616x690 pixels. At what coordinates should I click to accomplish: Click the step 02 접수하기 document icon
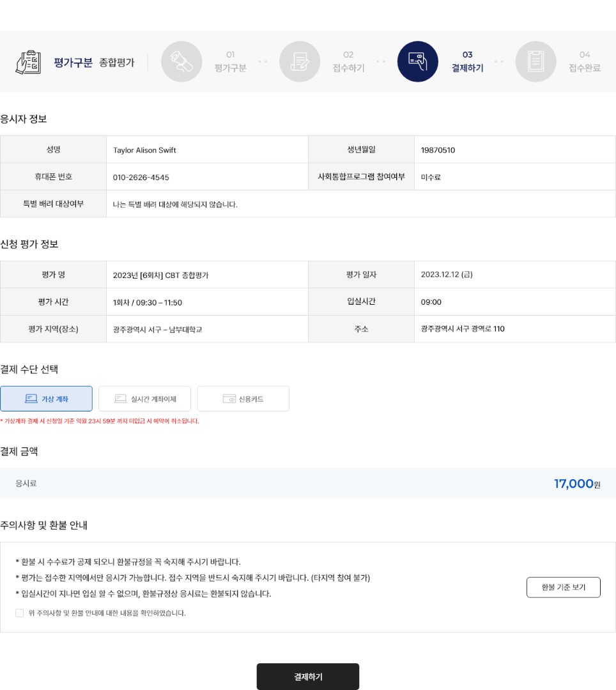(x=300, y=61)
